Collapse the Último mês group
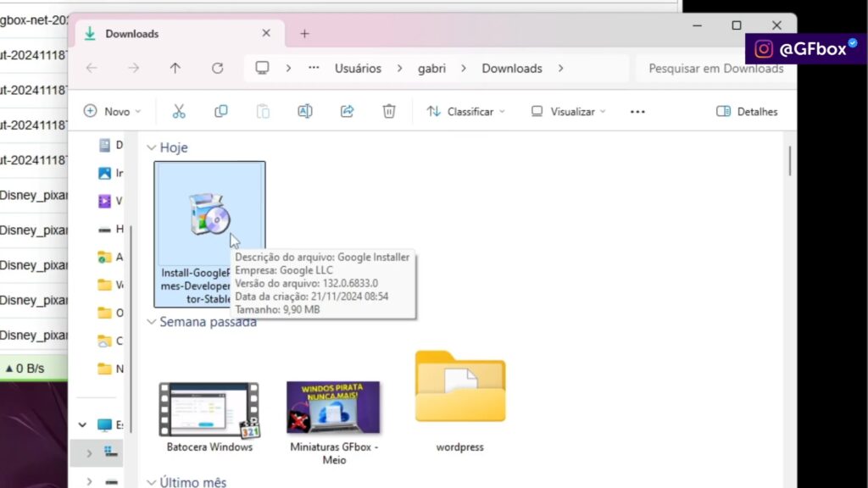 (x=151, y=482)
